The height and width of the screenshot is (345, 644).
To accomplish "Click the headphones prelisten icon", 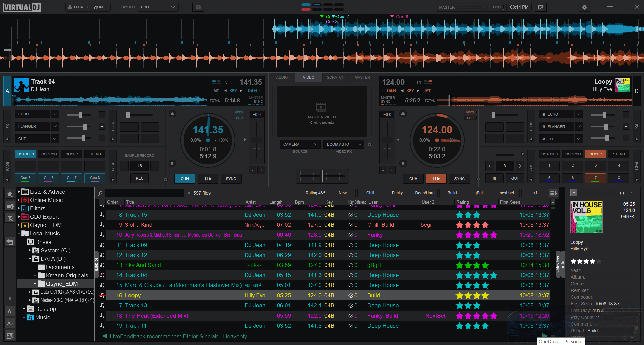I will click(622, 193).
